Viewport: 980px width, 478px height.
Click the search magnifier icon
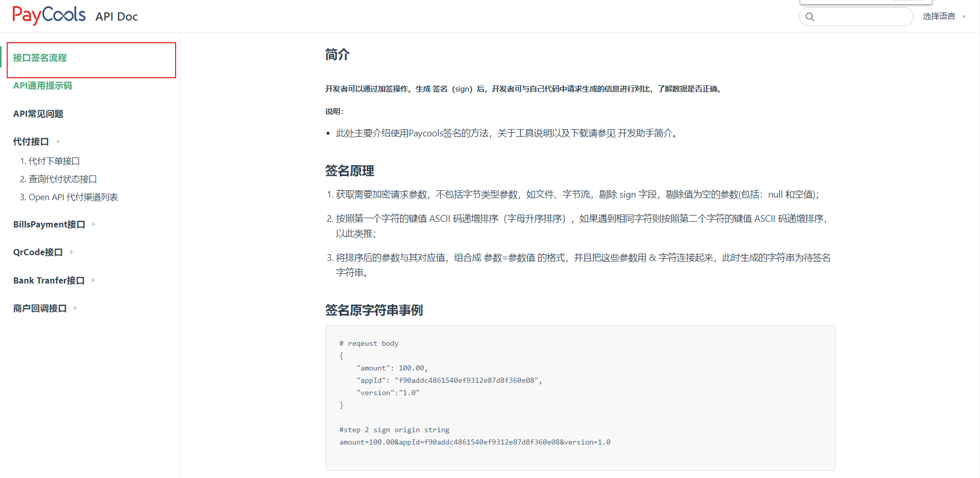pos(810,17)
